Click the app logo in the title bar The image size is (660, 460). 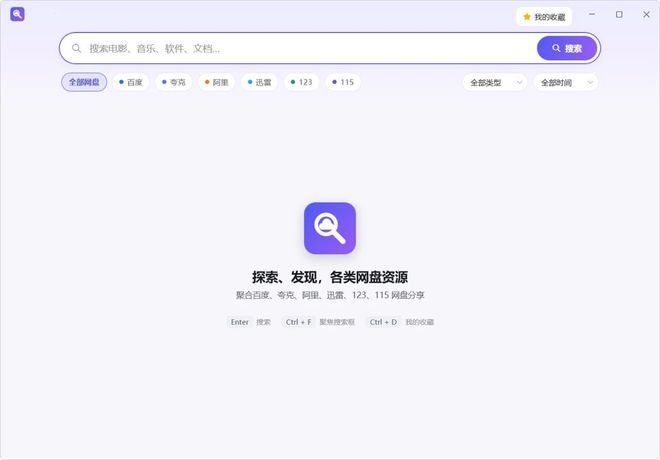point(17,14)
